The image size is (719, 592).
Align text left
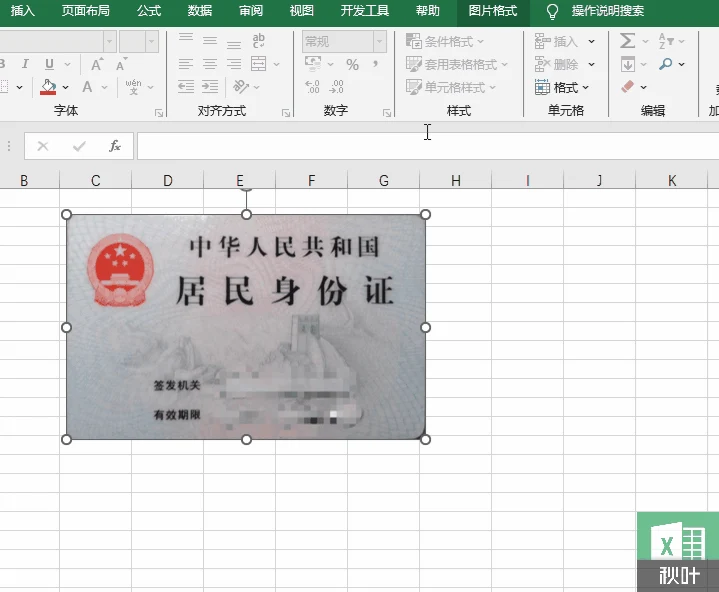tap(186, 64)
